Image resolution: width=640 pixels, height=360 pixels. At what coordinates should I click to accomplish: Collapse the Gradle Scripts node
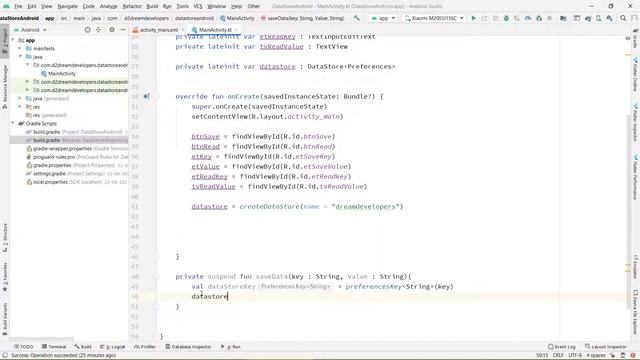[13, 123]
